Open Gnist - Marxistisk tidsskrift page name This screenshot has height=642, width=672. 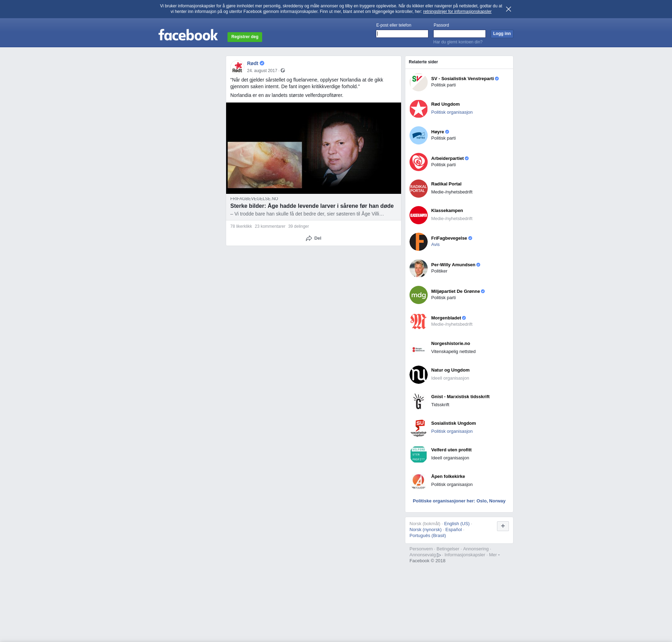pos(460,397)
